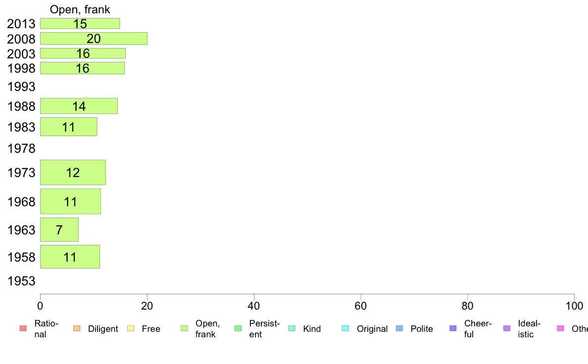Click the Open, frank column title

coord(80,9)
